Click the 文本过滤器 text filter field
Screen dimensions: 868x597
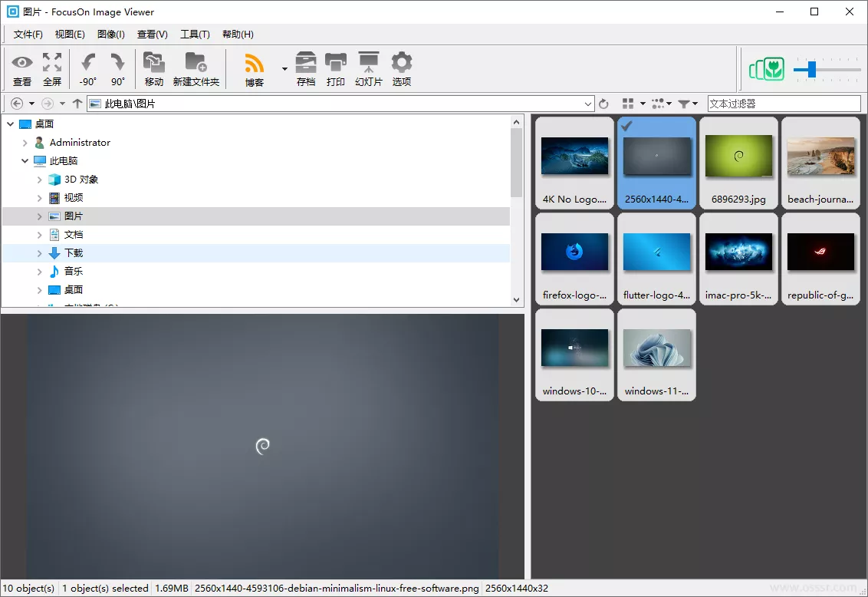click(784, 104)
